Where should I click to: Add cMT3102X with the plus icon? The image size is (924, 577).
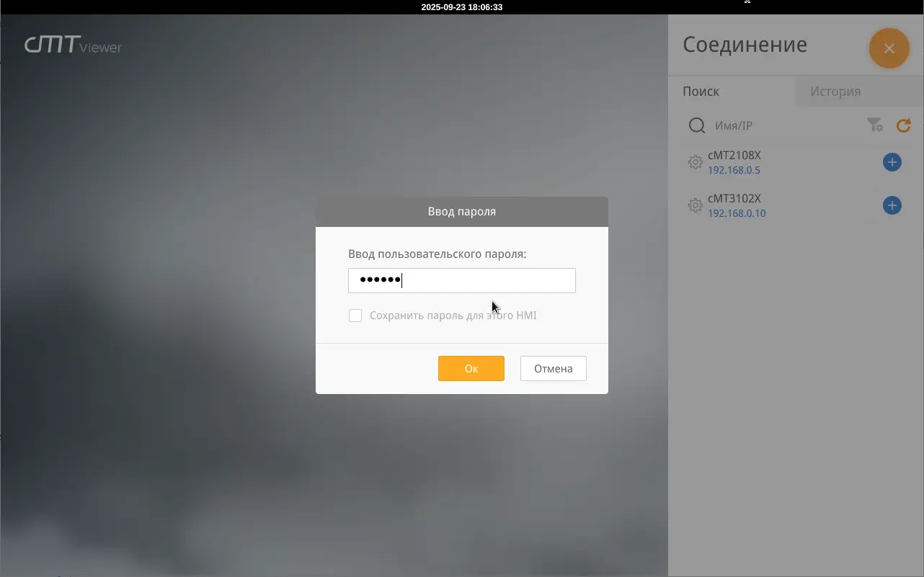[892, 205]
